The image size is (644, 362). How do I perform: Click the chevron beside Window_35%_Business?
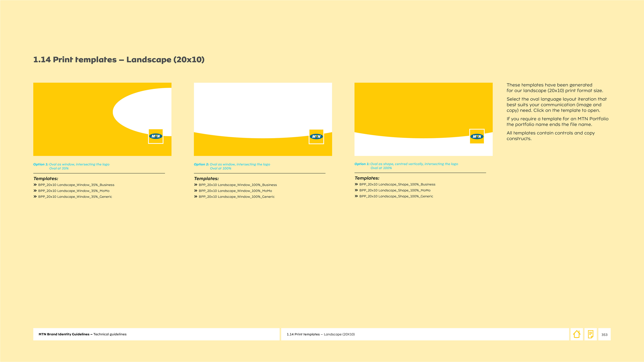(35, 185)
